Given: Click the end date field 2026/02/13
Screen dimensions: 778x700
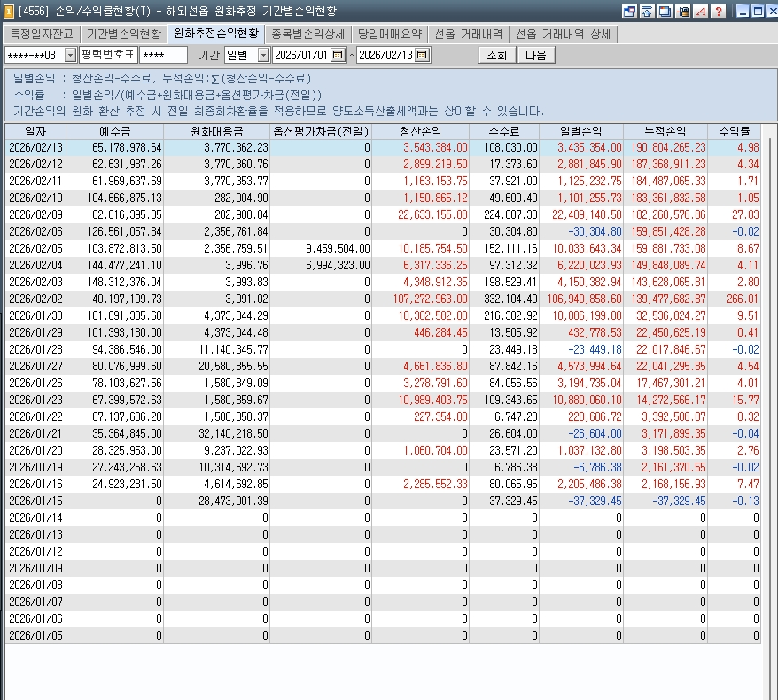Looking at the screenshot, I should pyautogui.click(x=385, y=55).
